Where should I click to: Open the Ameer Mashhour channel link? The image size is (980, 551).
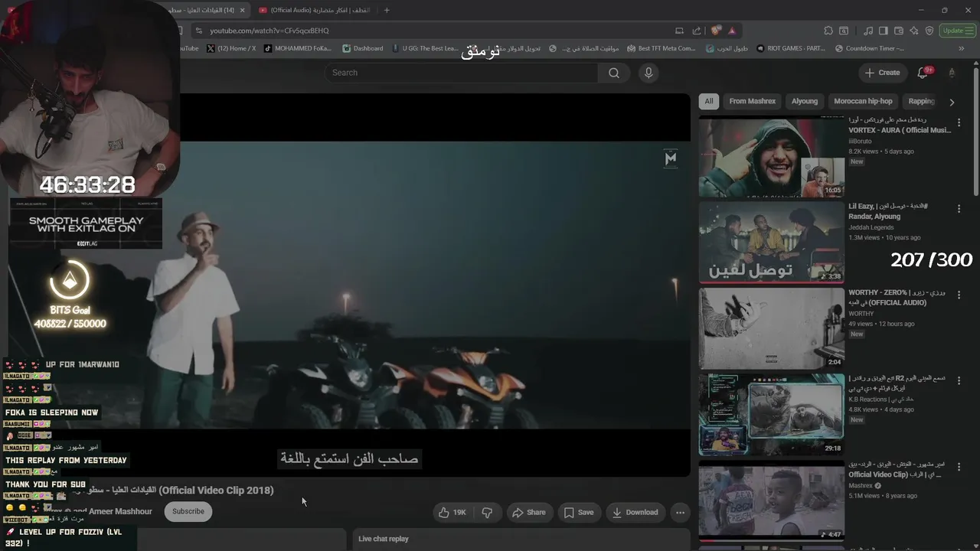click(x=120, y=511)
